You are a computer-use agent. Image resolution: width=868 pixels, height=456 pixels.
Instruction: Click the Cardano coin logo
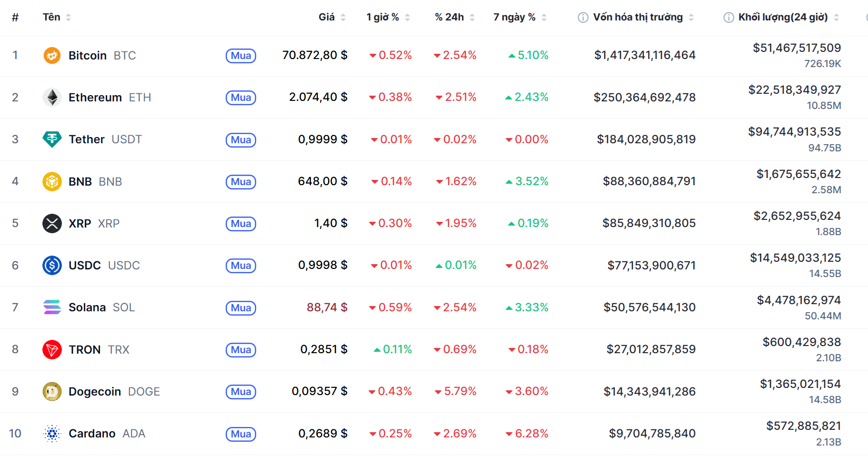52,434
